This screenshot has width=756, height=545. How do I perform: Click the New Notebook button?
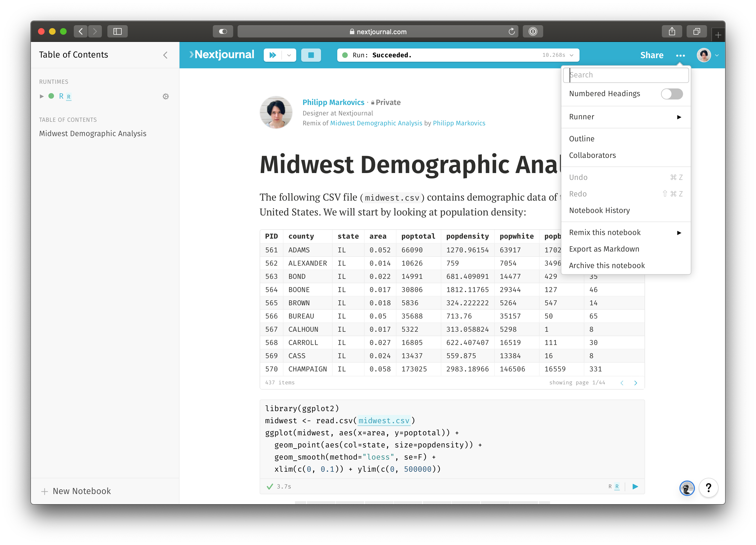pyautogui.click(x=76, y=491)
